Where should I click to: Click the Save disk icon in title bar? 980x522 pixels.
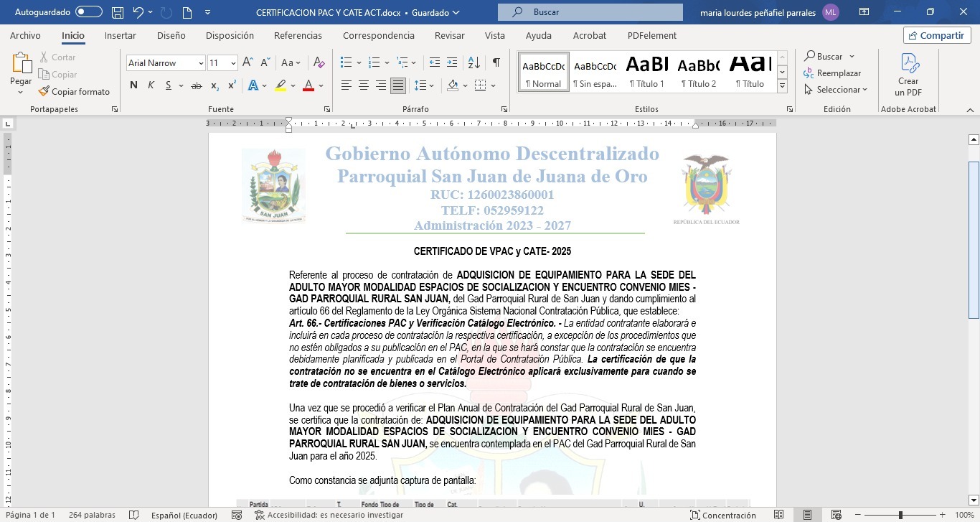(x=118, y=12)
